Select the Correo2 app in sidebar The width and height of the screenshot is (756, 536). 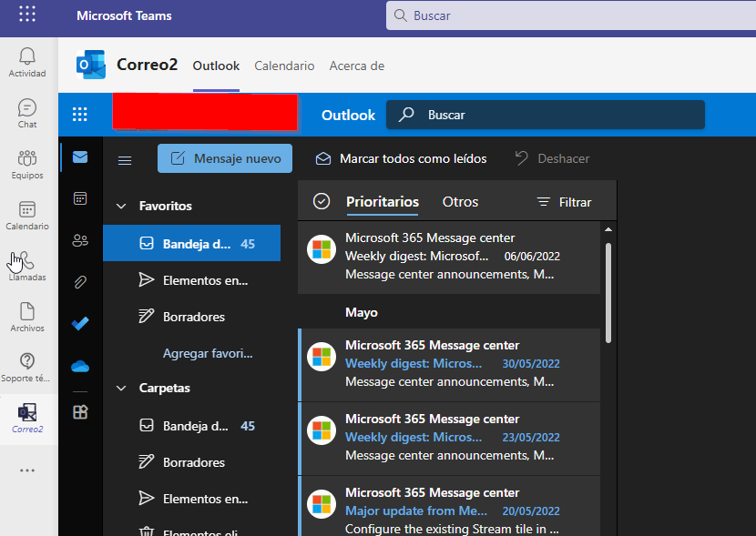[27, 419]
